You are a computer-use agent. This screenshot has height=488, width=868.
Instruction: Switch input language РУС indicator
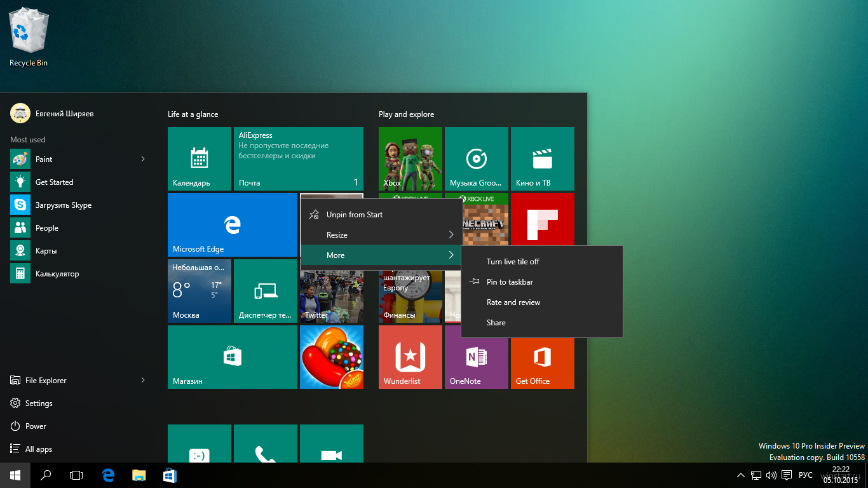point(806,475)
